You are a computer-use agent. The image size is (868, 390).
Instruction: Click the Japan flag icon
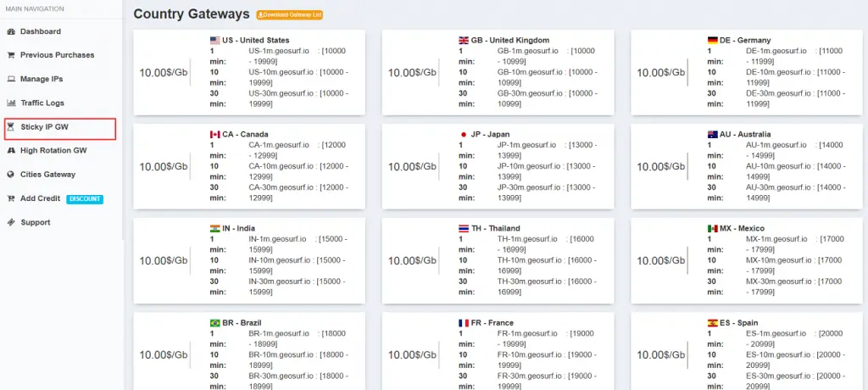[464, 135]
